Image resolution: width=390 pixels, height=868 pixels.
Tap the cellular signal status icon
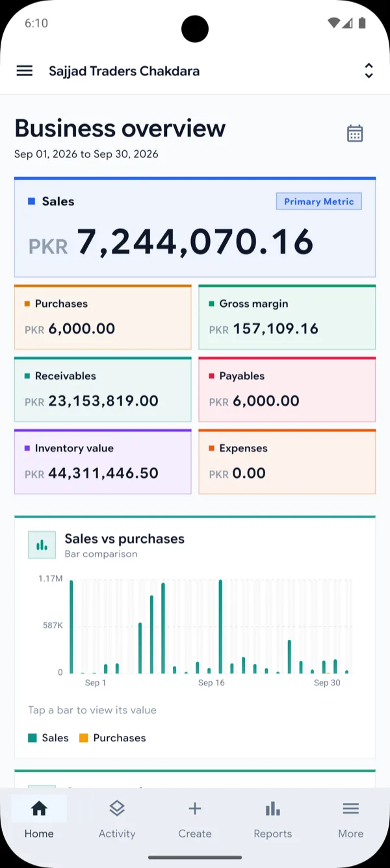[x=348, y=23]
